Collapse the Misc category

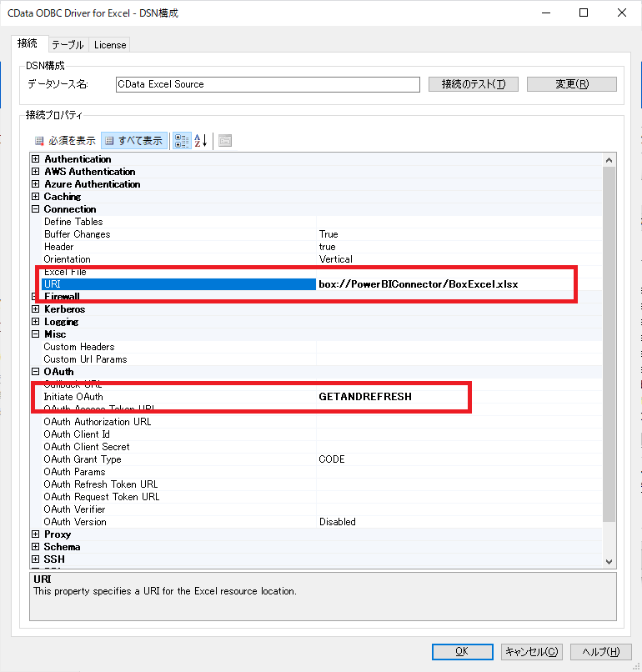36,334
